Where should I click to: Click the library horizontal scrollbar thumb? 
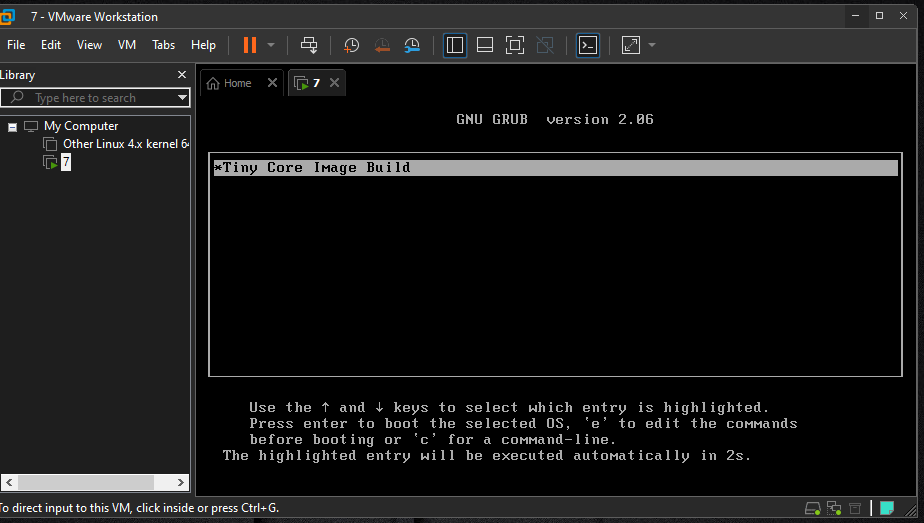[x=86, y=482]
